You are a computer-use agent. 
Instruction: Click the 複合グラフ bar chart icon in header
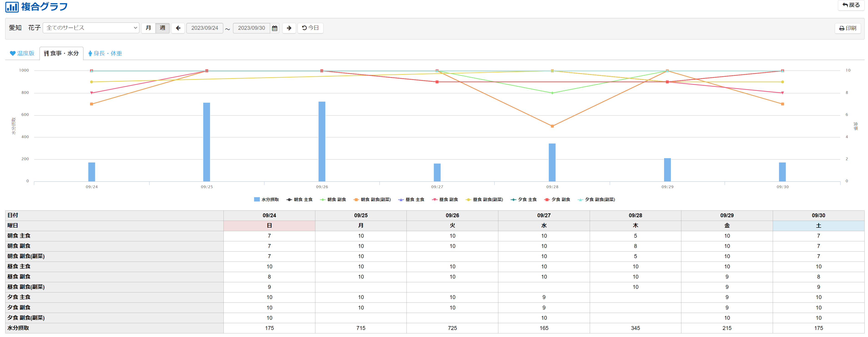(x=12, y=7)
